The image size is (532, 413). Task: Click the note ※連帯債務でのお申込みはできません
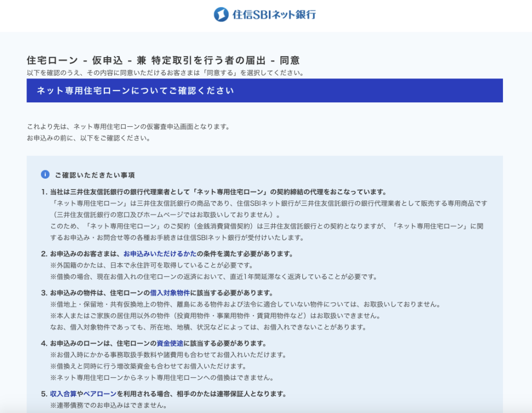pyautogui.click(x=109, y=406)
